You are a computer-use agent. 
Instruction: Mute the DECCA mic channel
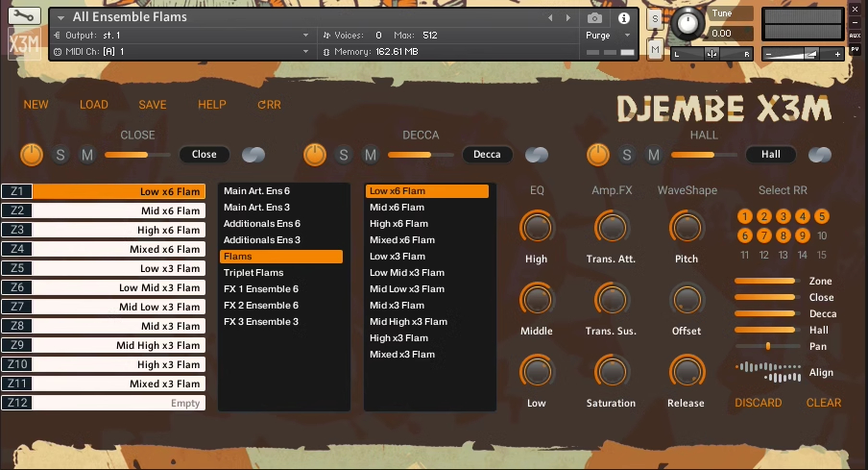[x=371, y=155]
